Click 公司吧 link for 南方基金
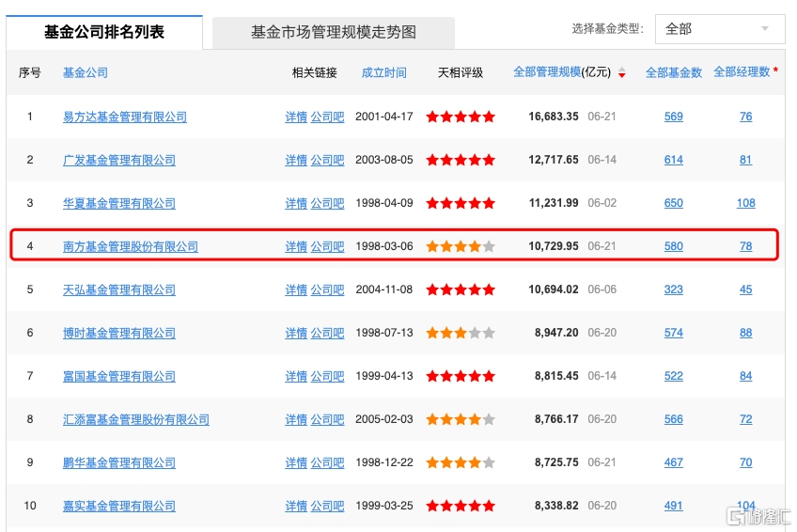This screenshot has width=797, height=532. click(327, 246)
